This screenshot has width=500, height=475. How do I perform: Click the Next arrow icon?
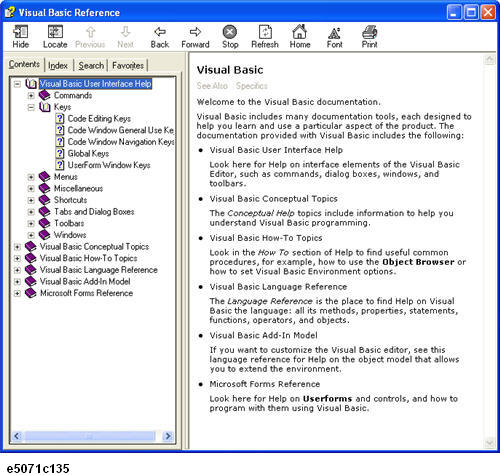tap(125, 32)
